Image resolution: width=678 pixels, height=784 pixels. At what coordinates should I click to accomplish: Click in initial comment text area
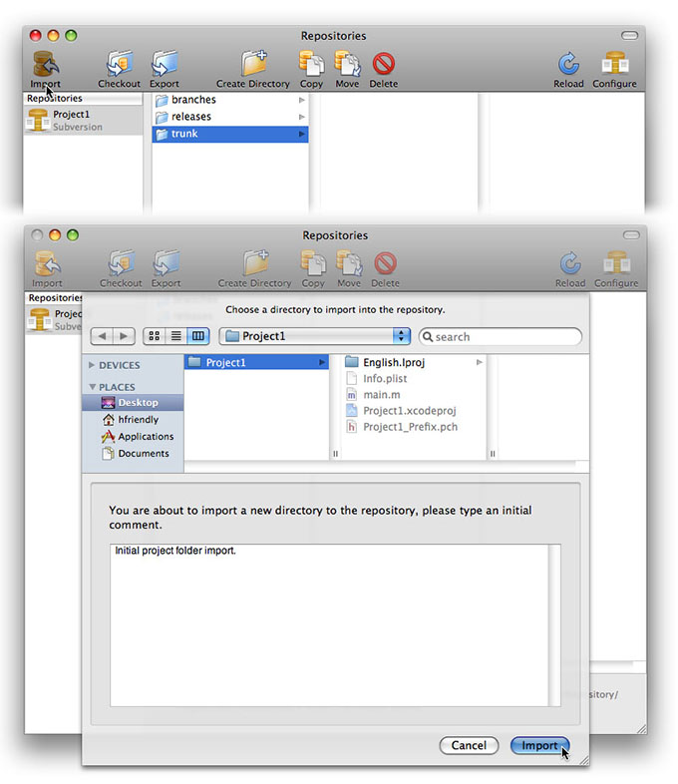(x=330, y=625)
